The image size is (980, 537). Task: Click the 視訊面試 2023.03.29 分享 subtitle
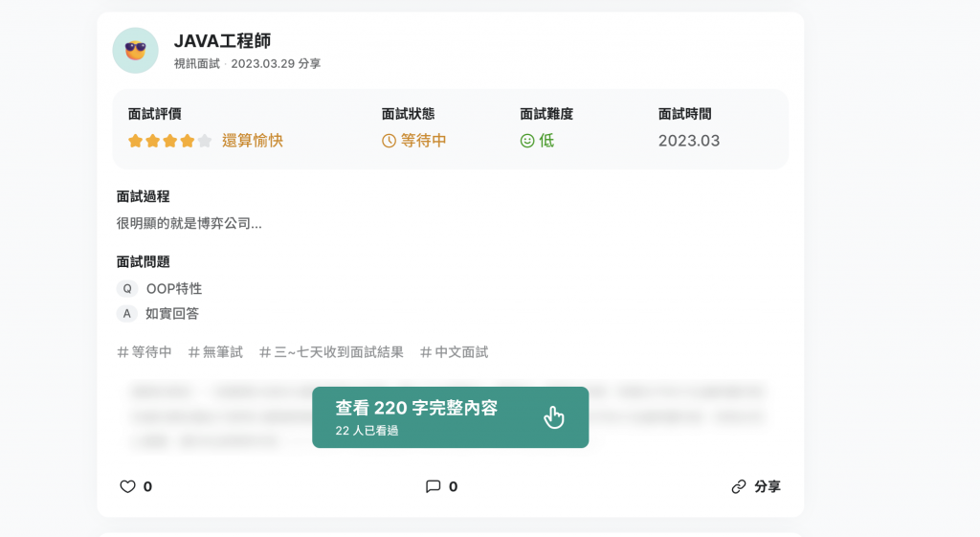point(248,64)
